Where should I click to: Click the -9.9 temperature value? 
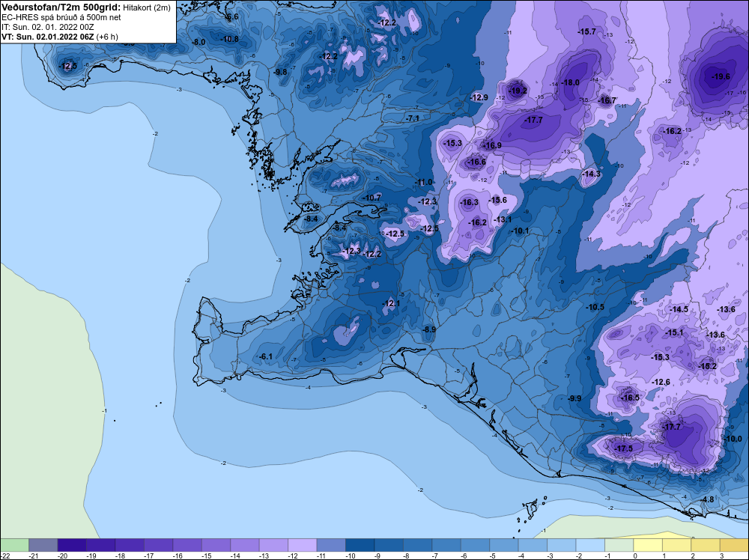(574, 398)
